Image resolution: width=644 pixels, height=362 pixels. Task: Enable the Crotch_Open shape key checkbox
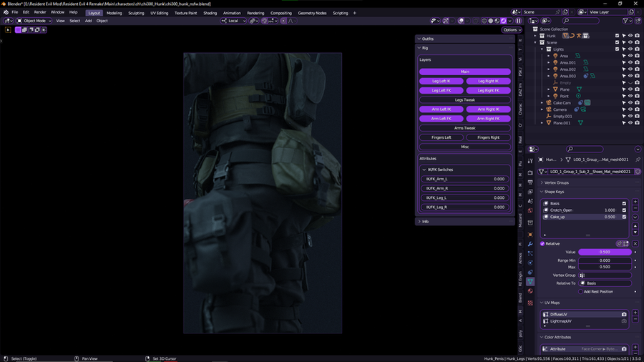coord(624,210)
